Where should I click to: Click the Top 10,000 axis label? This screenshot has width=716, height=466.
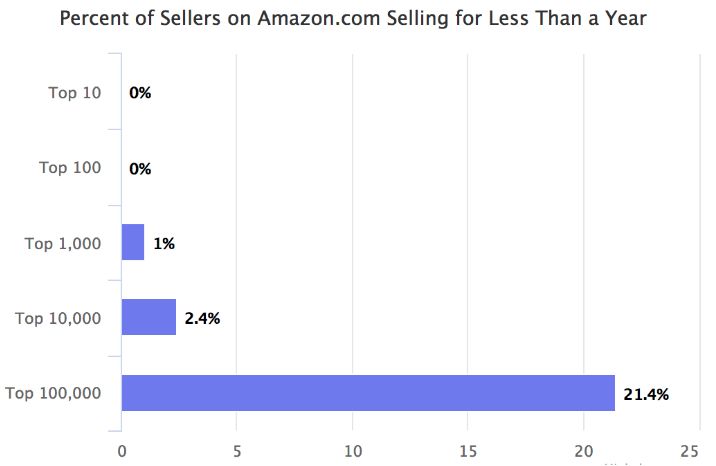coord(59,318)
